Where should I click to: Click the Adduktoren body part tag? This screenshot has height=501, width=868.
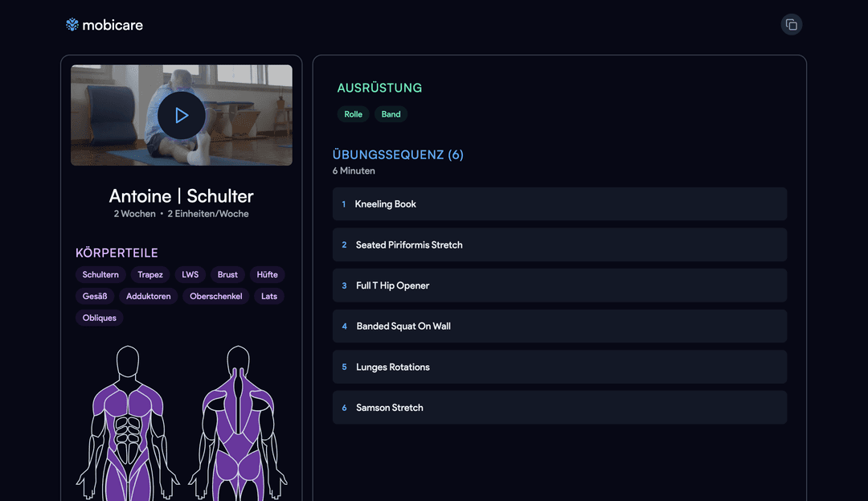[149, 297]
